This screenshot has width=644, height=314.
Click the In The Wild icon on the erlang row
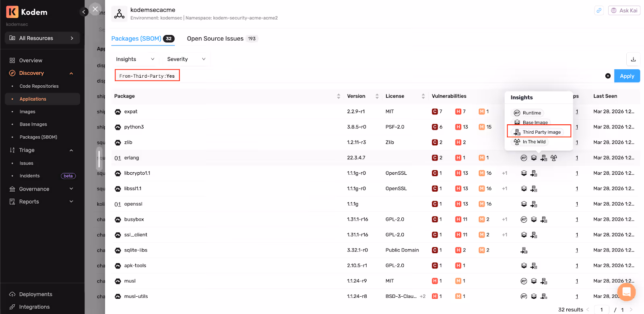554,158
